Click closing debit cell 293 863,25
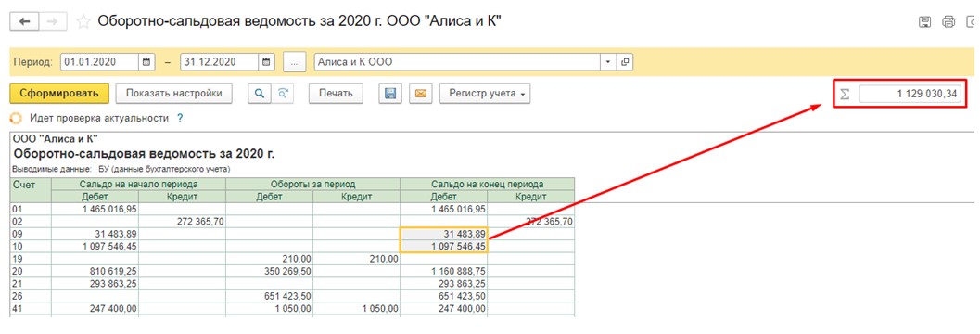Viewport: 980px width, 334px height. (x=444, y=283)
